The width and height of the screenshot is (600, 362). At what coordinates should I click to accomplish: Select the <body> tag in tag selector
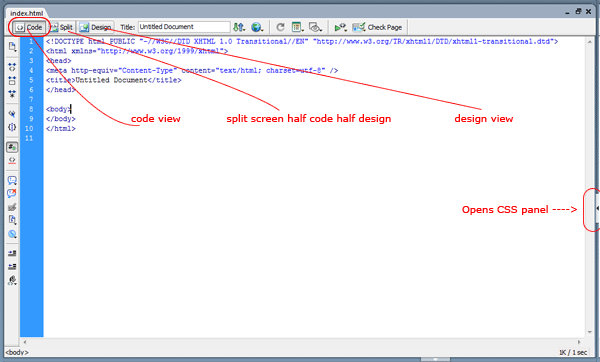[x=17, y=352]
